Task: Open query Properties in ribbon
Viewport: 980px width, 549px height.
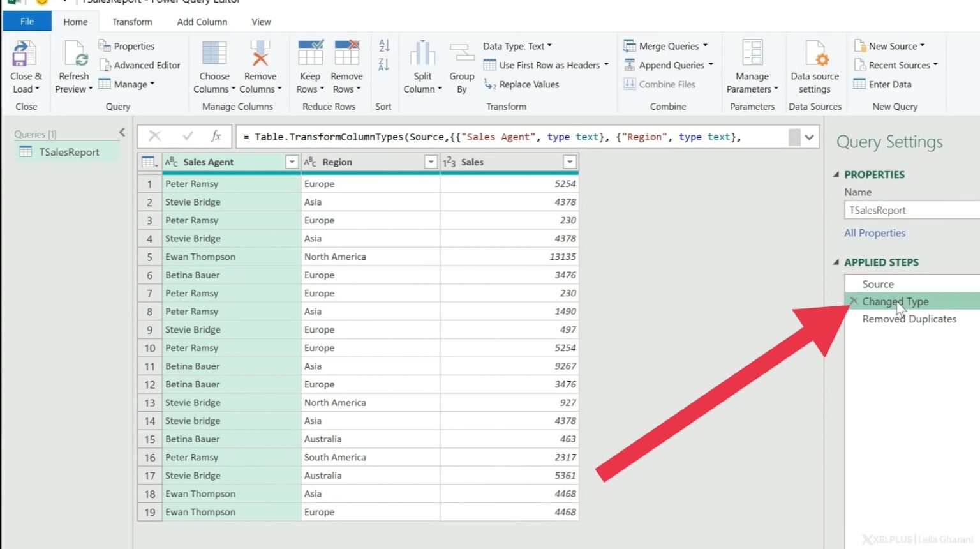Action: [x=126, y=46]
